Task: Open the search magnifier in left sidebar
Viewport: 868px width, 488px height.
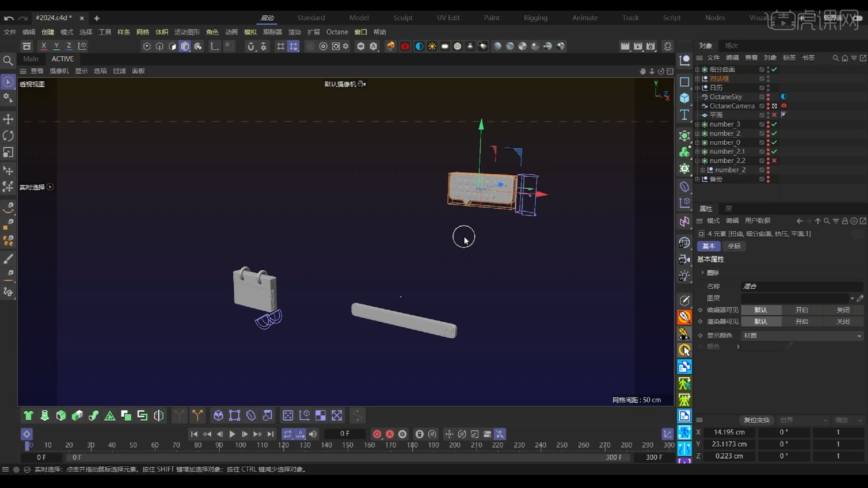Action: point(8,60)
